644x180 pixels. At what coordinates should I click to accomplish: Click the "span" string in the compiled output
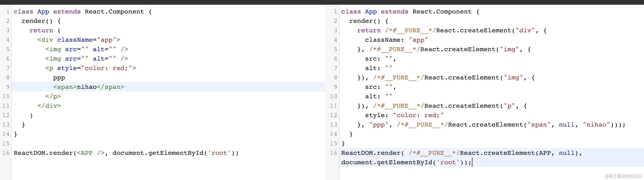pyautogui.click(x=539, y=125)
